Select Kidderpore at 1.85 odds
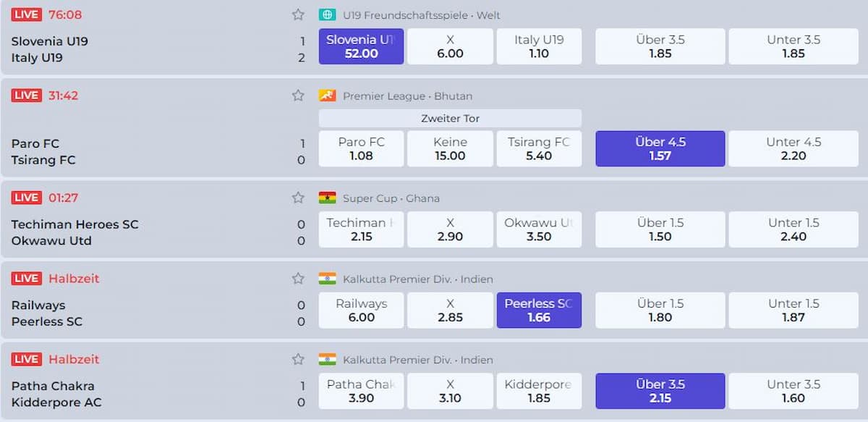Screen dimensions: 868x422 click(539, 391)
